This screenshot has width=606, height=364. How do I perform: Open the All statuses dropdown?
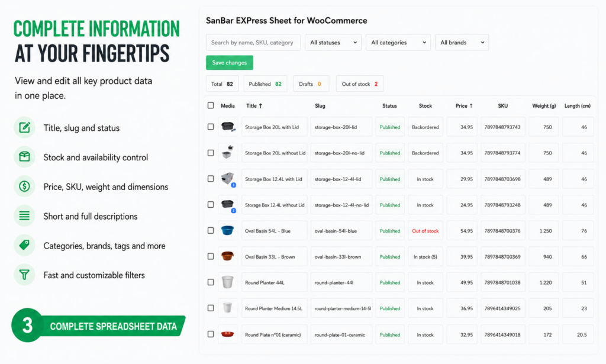[x=333, y=43]
